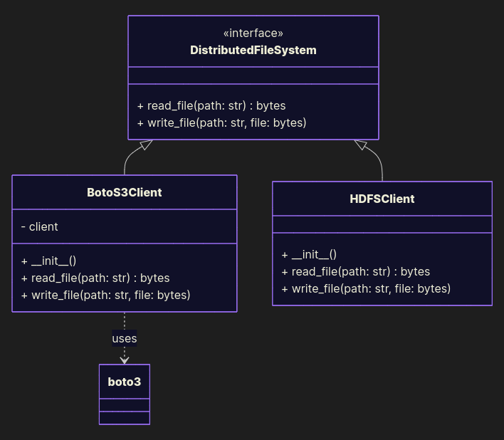Click the boto3 class title

[x=125, y=382]
